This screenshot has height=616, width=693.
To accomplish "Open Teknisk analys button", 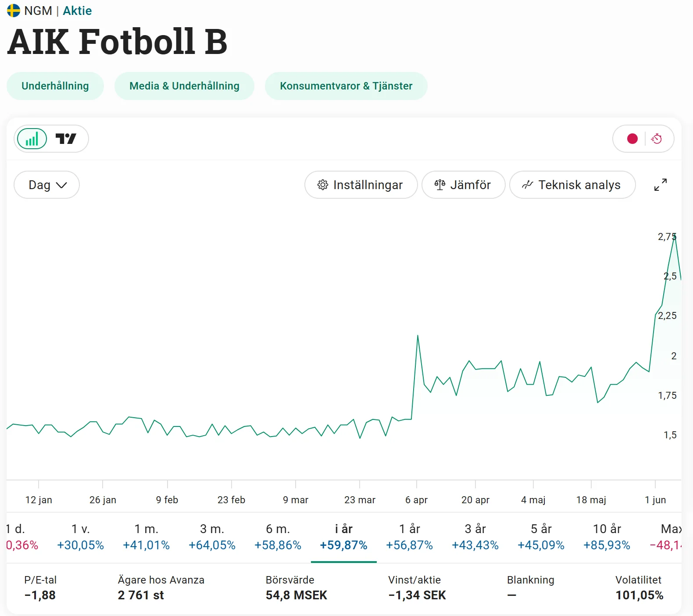I will pos(572,185).
